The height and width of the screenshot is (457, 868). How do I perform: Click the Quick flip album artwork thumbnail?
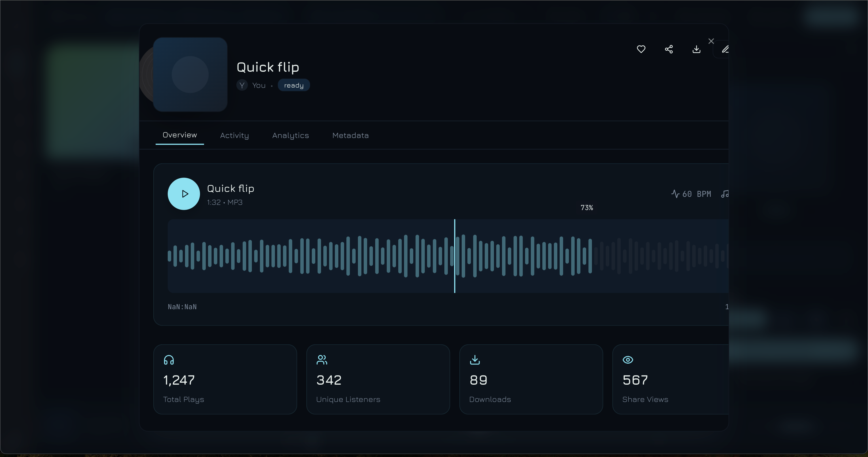point(190,74)
